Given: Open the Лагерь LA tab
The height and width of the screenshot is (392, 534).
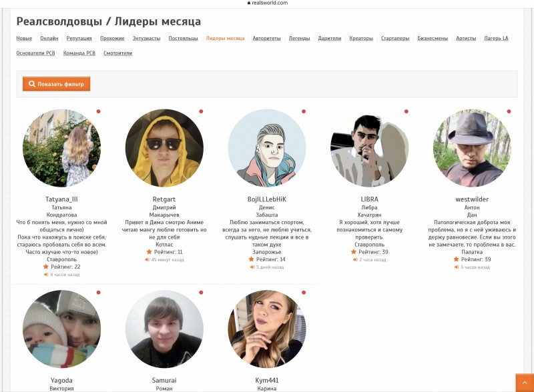Looking at the screenshot, I should pos(496,38).
